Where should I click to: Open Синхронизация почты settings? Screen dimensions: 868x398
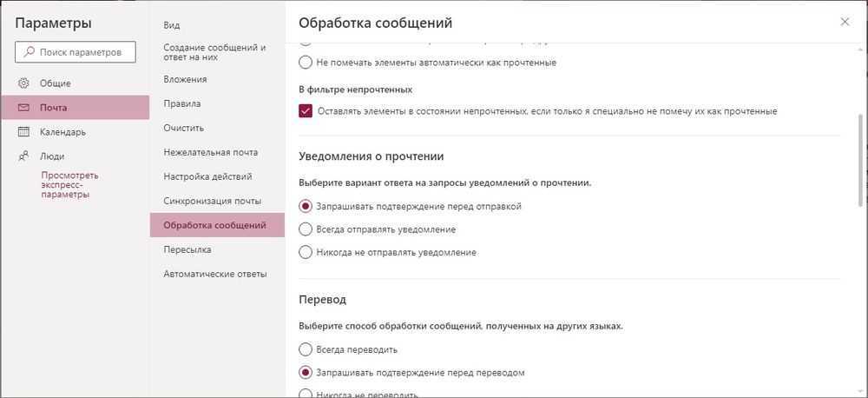point(213,201)
